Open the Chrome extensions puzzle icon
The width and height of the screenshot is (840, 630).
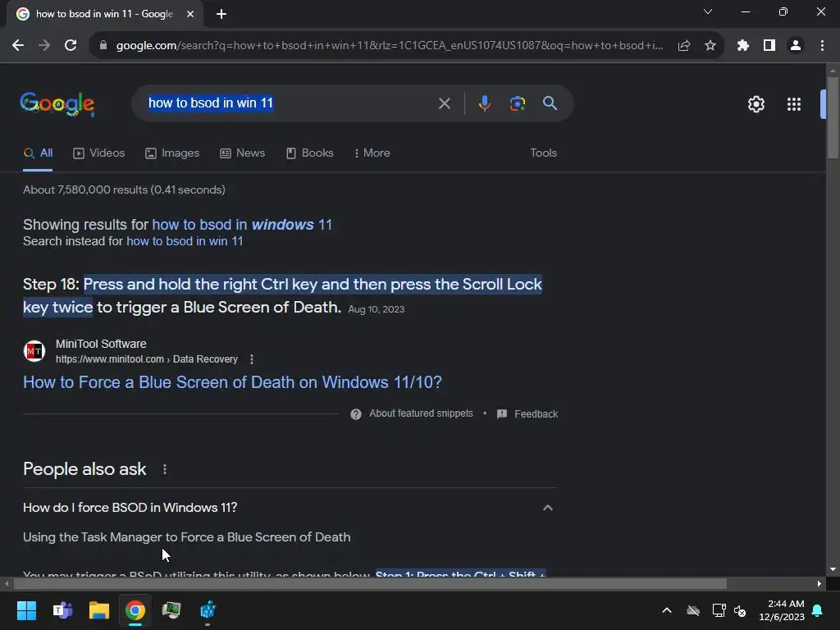click(743, 46)
